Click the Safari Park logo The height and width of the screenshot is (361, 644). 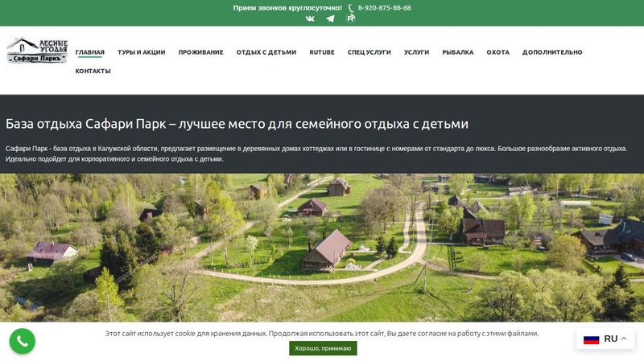pos(37,51)
